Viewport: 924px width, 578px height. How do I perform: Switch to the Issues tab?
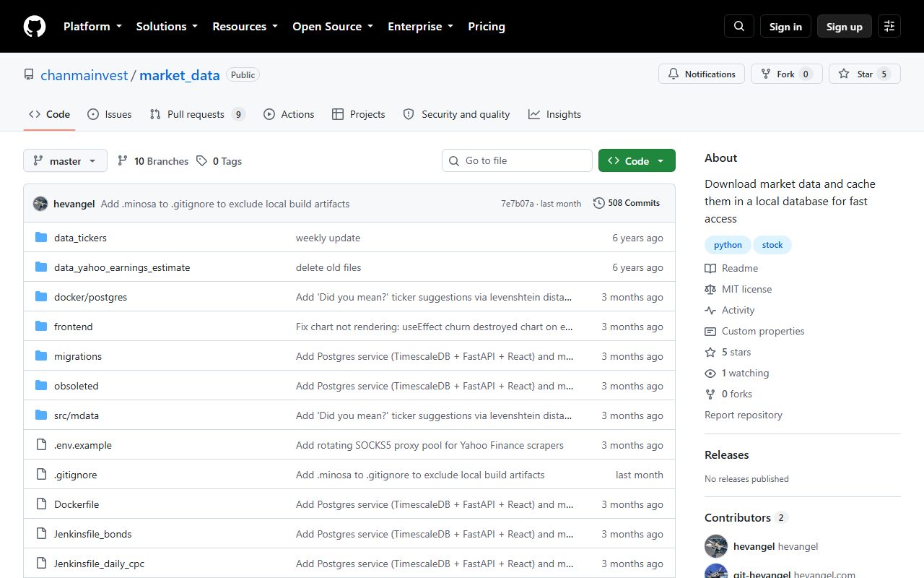click(110, 114)
